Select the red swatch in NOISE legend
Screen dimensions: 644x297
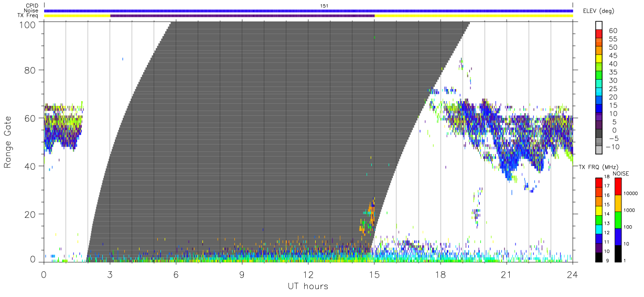[x=618, y=186]
